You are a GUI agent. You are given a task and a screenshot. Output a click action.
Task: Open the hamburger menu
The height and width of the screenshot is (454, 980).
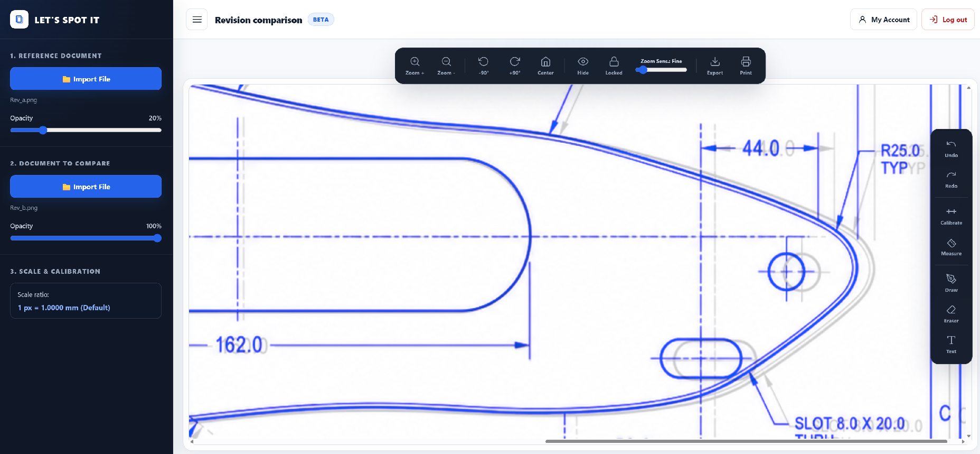coord(197,20)
